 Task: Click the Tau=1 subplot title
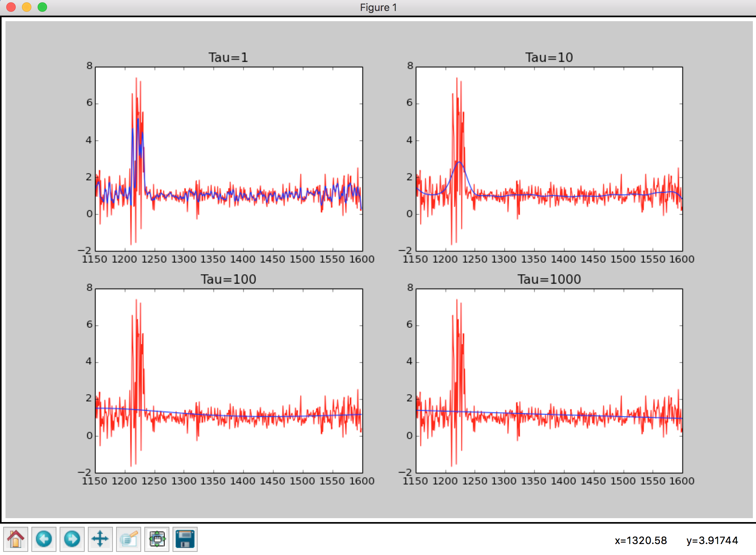228,58
